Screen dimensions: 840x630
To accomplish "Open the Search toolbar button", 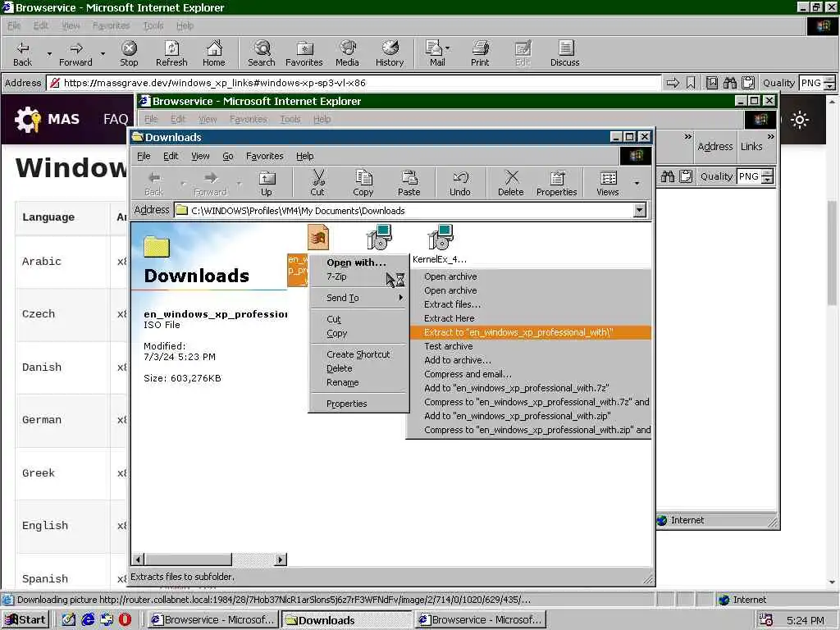I will [262, 53].
